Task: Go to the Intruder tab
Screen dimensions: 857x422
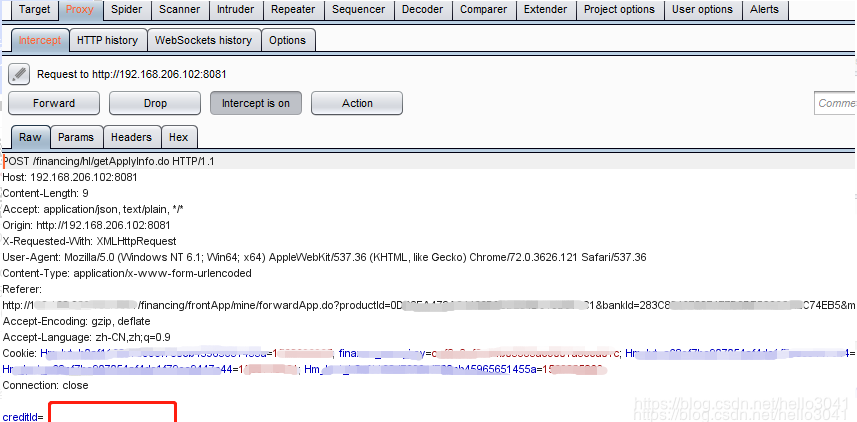Action: coord(235,9)
